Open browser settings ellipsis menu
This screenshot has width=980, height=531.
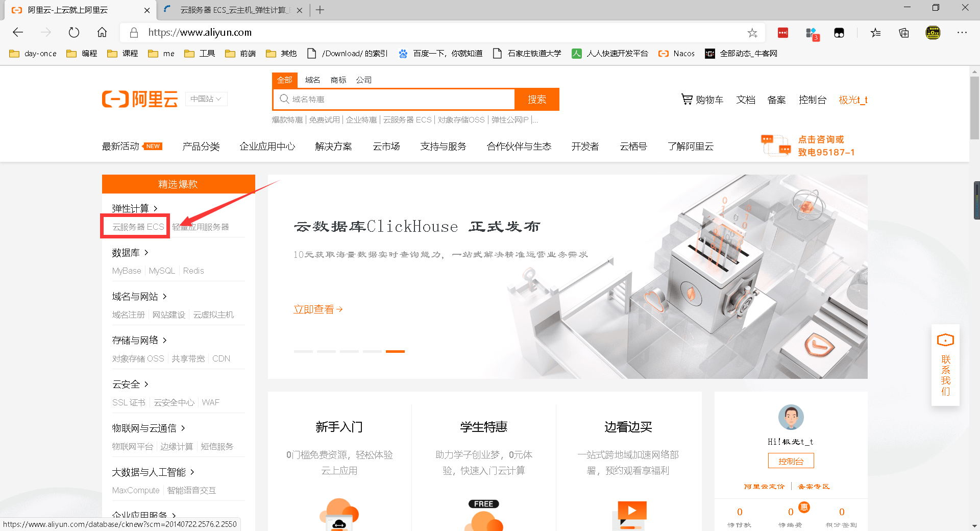click(x=962, y=33)
